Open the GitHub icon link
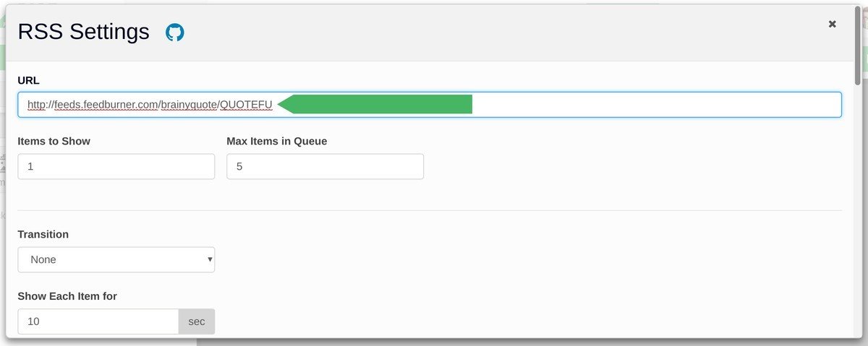The height and width of the screenshot is (346, 868). [175, 33]
